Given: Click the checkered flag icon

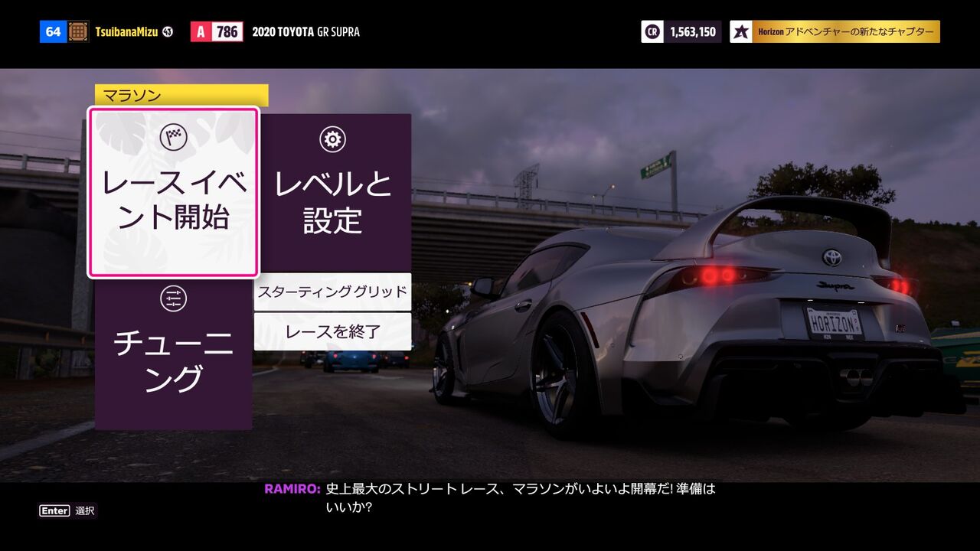Looking at the screenshot, I should click(x=173, y=138).
